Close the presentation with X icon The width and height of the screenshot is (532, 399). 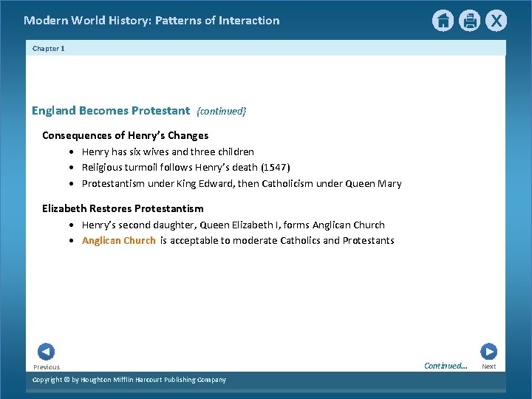(496, 21)
